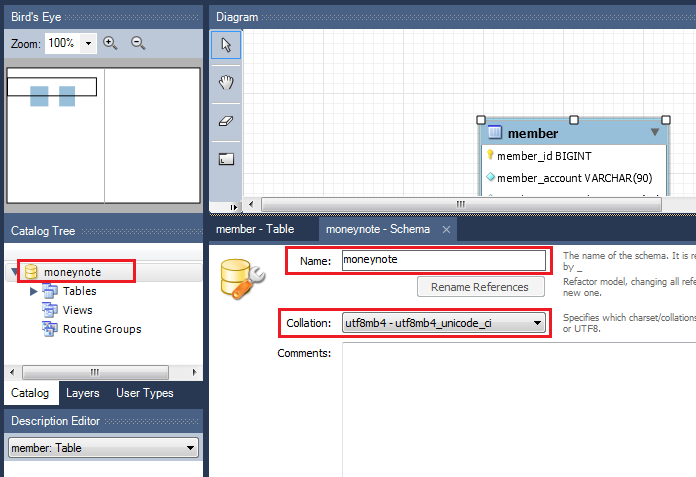Collapse the member table in diagram
Viewport: 696px width, 477px height.
pyautogui.click(x=655, y=132)
